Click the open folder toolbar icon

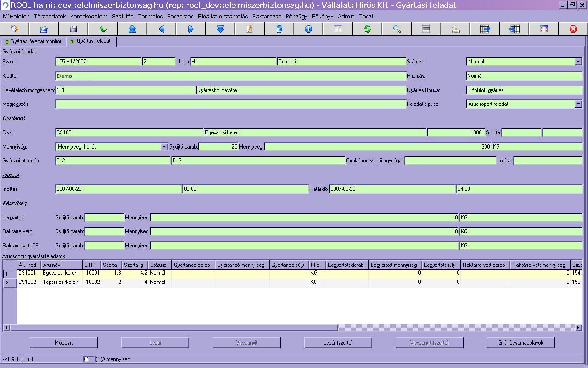(x=44, y=29)
